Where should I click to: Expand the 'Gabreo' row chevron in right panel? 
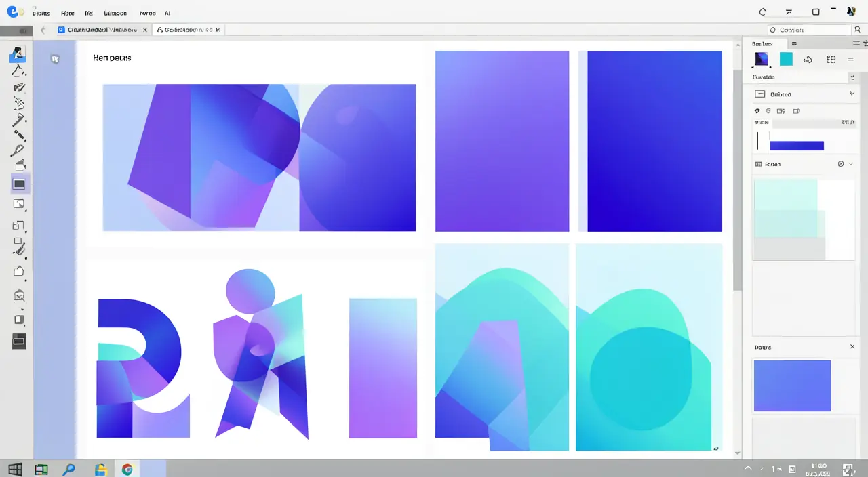[852, 94]
